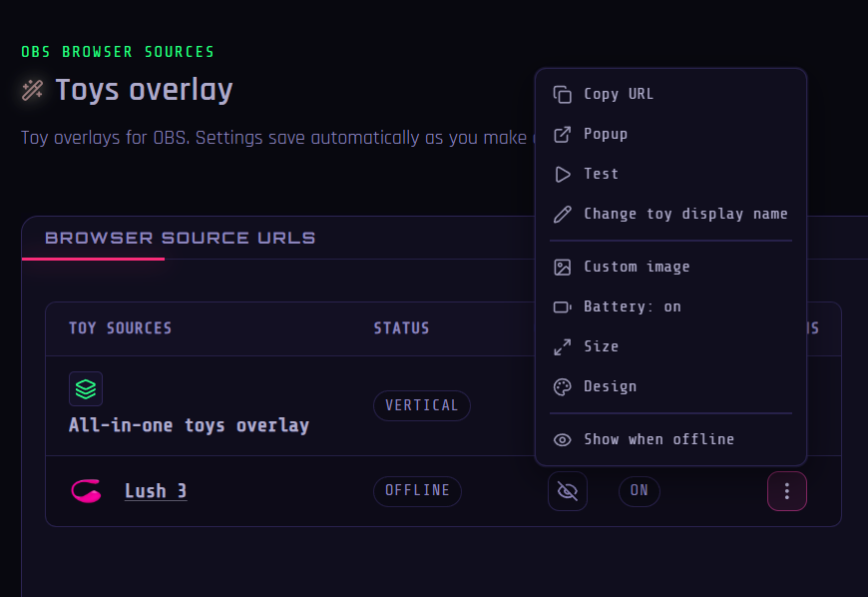Switch to Browser Source URLs tab
Screen dimensions: 868x597
pyautogui.click(x=180, y=239)
